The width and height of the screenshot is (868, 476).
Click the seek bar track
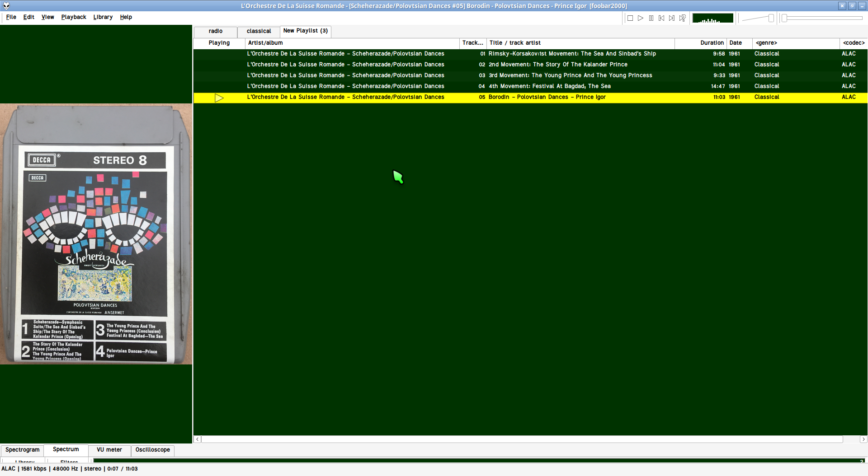point(822,18)
